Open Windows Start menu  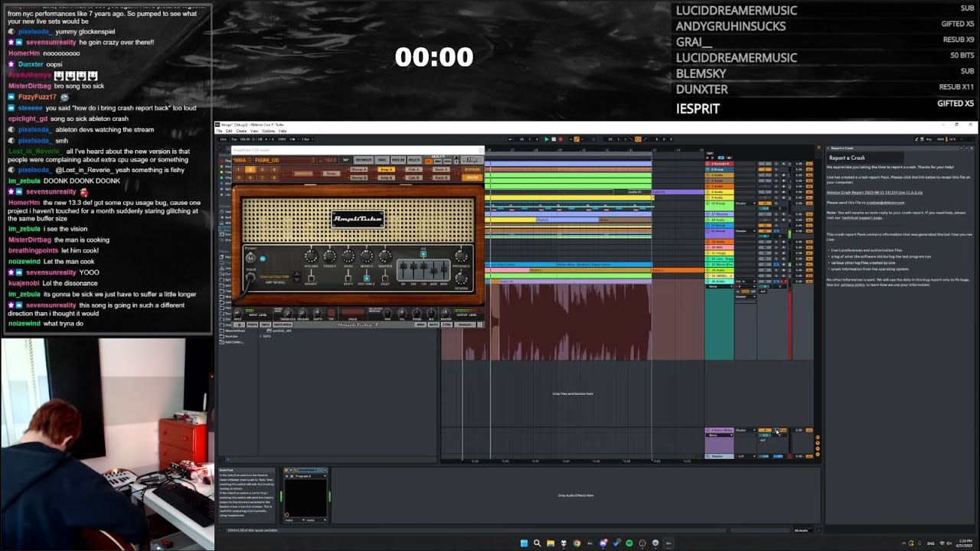[x=524, y=543]
